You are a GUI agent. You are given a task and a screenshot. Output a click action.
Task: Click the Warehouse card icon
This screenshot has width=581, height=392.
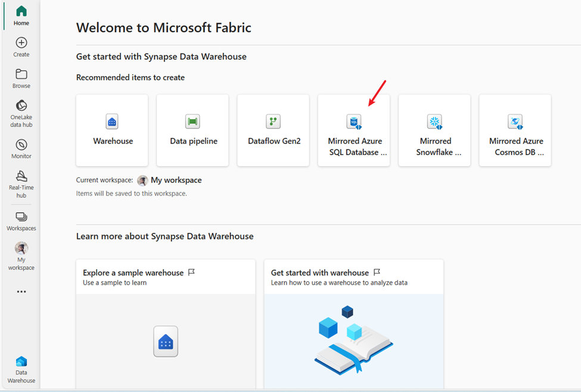112,122
